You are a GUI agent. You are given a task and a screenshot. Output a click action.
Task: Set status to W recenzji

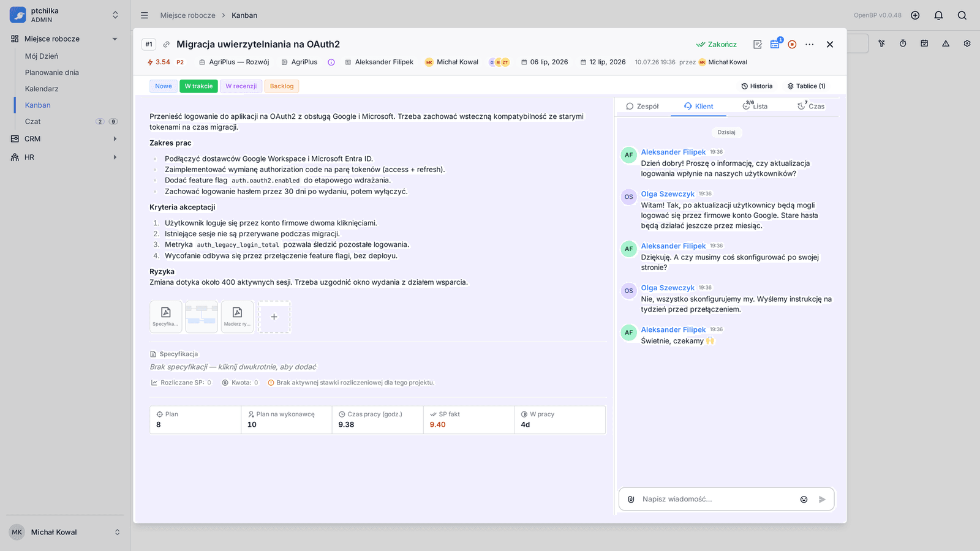241,86
